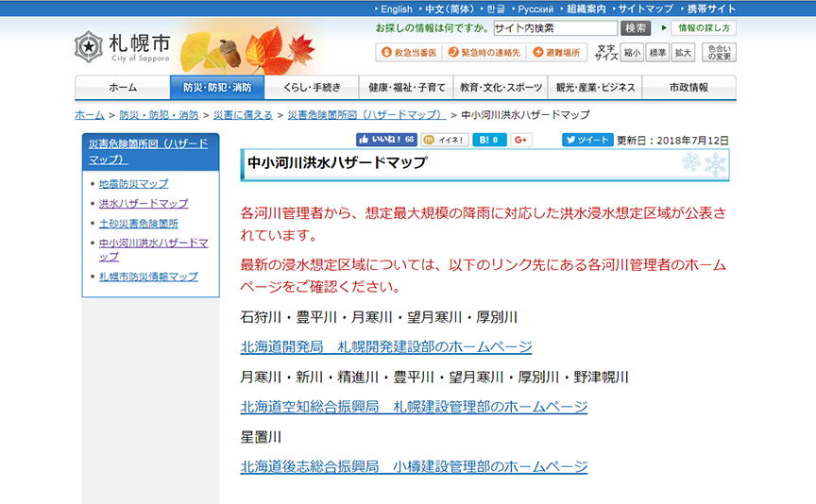This screenshot has width=816, height=504.
Task: Click the 検索 search button
Action: (x=636, y=28)
